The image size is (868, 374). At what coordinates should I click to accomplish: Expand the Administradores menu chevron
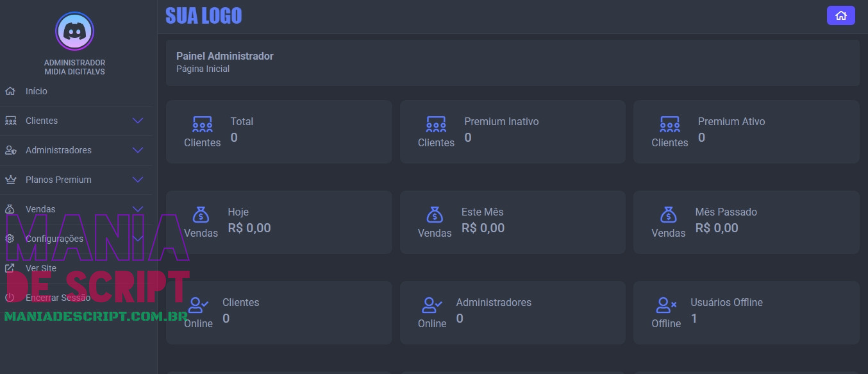(137, 150)
